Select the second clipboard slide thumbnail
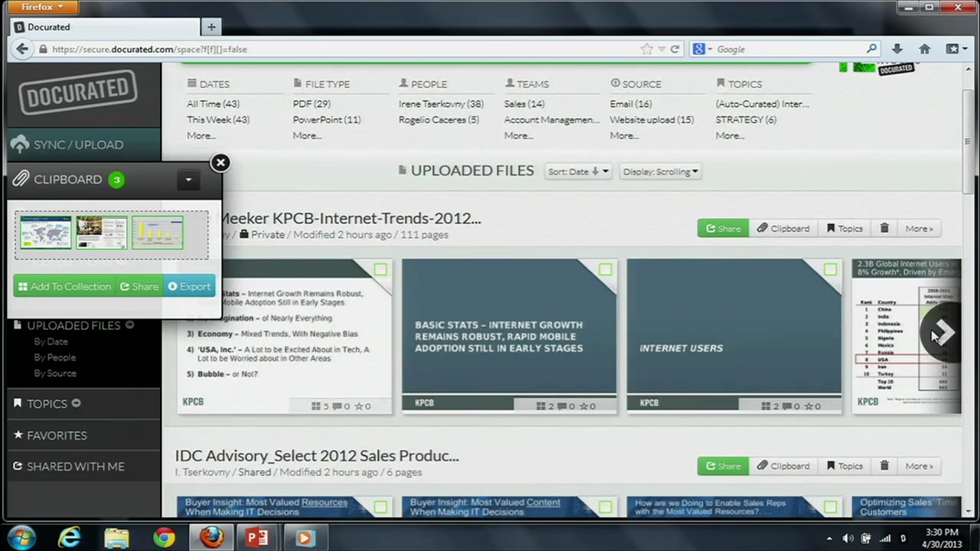This screenshot has height=551, width=980. tap(102, 233)
